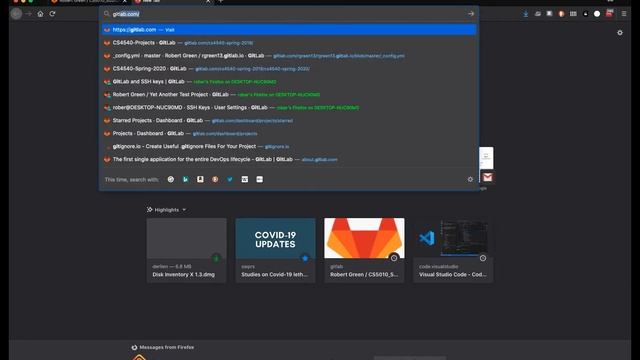The image size is (640, 360).
Task: Open the gitignore.io suggestion
Action: [289, 147]
